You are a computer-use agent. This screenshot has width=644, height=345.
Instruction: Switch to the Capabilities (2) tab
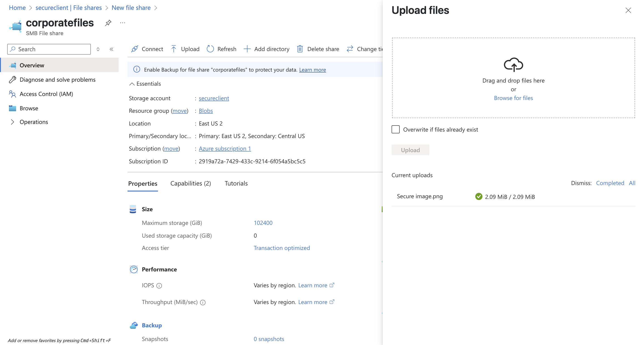pos(190,183)
